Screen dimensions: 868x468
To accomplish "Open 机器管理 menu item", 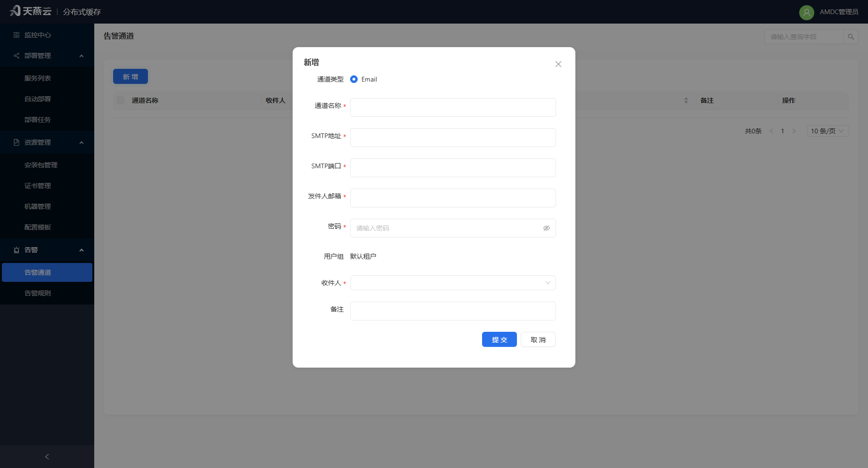I will pyautogui.click(x=47, y=206).
